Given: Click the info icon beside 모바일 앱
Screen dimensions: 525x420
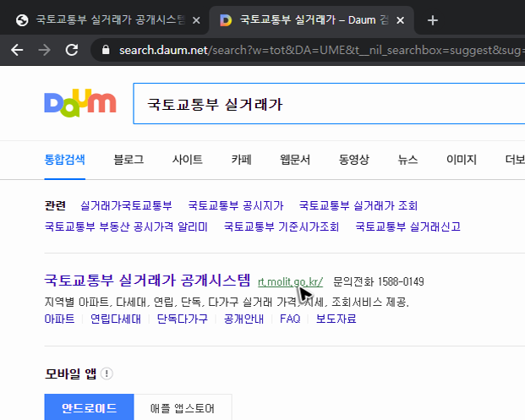Looking at the screenshot, I should point(107,374).
